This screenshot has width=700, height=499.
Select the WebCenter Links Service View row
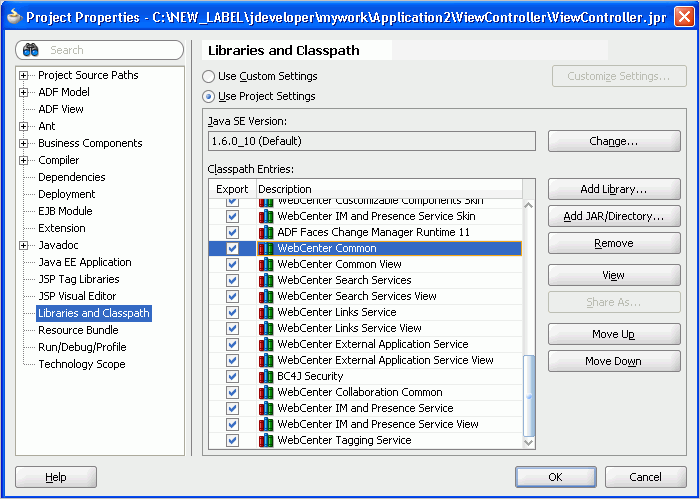click(x=365, y=329)
